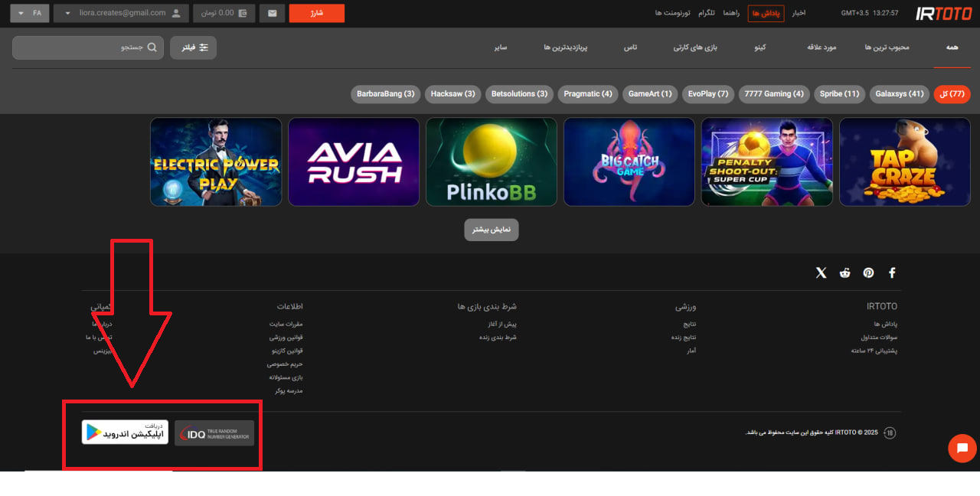This screenshot has width=980, height=496.
Task: Select the Pragmatic (4) provider chip
Action: (588, 94)
